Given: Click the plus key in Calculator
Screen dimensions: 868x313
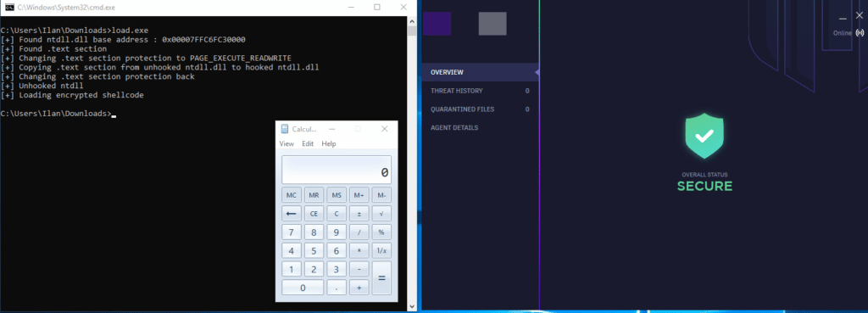Looking at the screenshot, I should tap(359, 288).
